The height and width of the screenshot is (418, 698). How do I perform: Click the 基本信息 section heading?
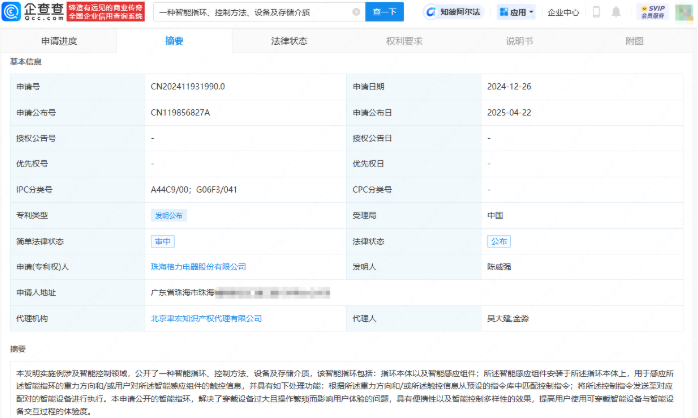(x=26, y=61)
